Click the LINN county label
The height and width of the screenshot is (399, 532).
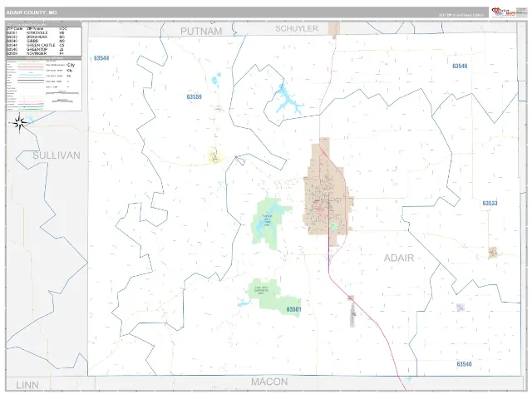click(x=27, y=385)
